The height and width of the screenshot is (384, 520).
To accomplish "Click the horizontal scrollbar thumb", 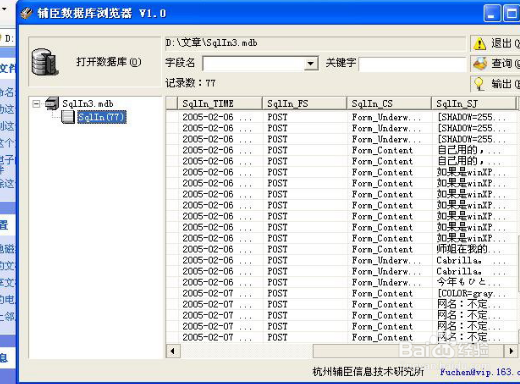I will tap(408, 351).
